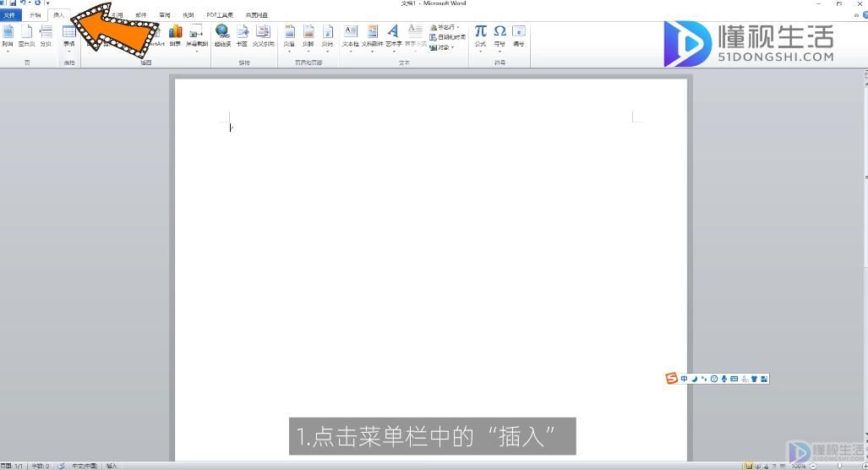Open the object (对象) dropdown
Image resolution: width=868 pixels, height=470 pixels.
(442, 47)
